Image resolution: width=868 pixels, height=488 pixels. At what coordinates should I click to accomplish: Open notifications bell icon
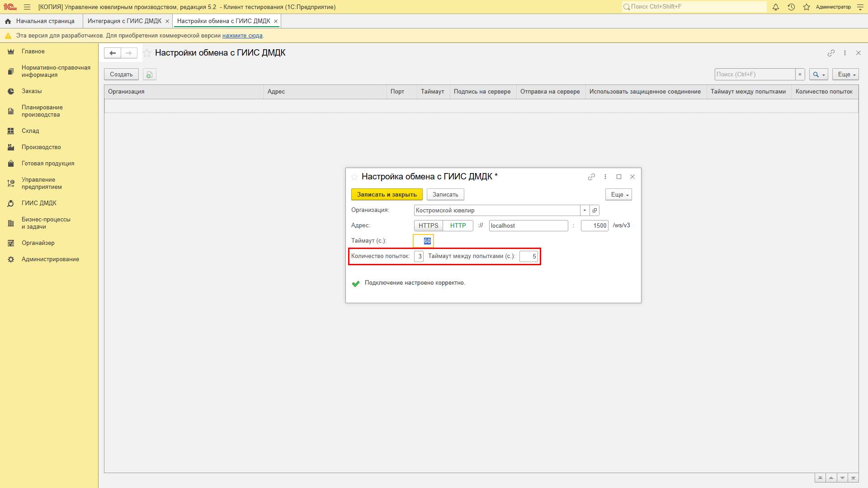click(x=776, y=7)
